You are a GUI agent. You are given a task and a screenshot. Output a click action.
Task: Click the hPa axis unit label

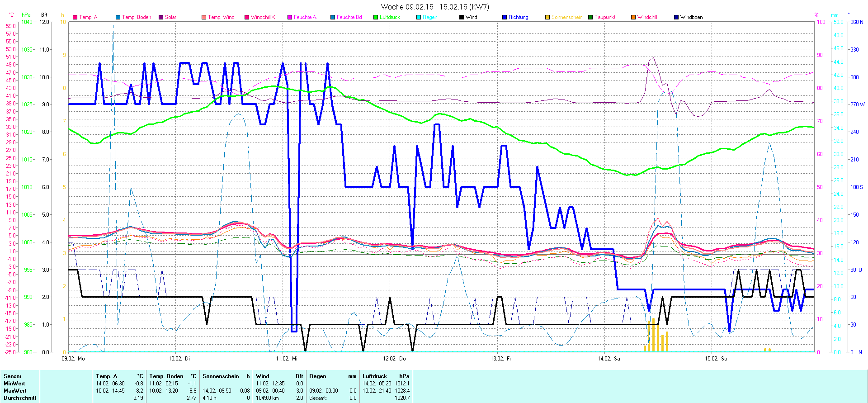26,15
